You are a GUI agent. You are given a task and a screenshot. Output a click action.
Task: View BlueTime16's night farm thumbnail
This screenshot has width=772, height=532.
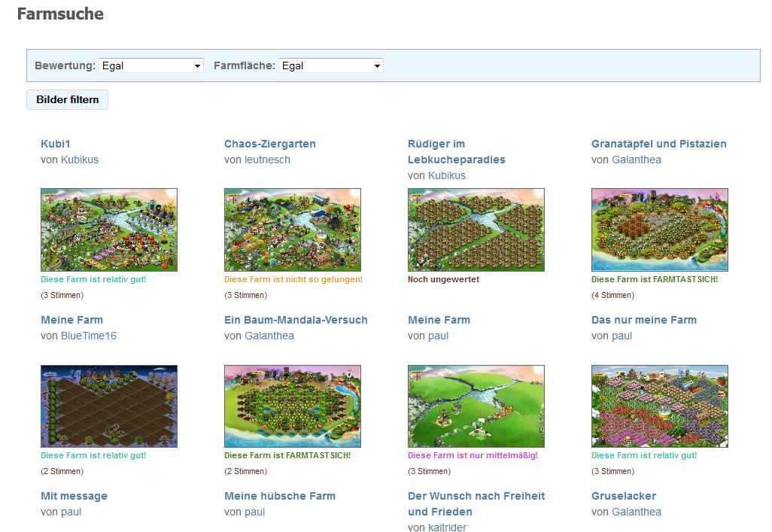click(x=109, y=406)
